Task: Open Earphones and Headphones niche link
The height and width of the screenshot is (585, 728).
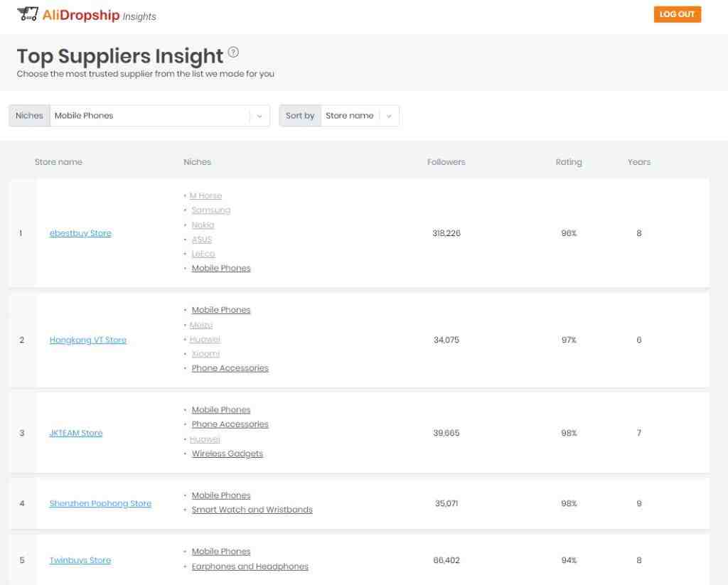Action: point(250,567)
